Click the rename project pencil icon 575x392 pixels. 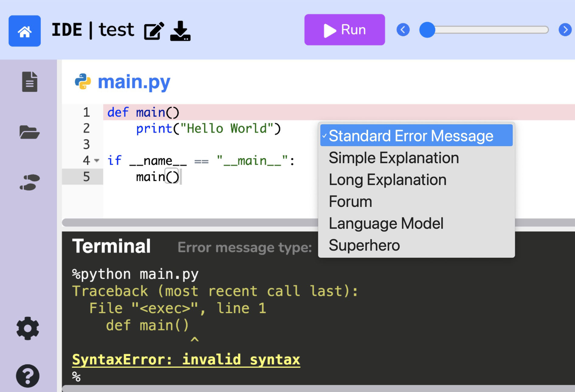coord(154,31)
